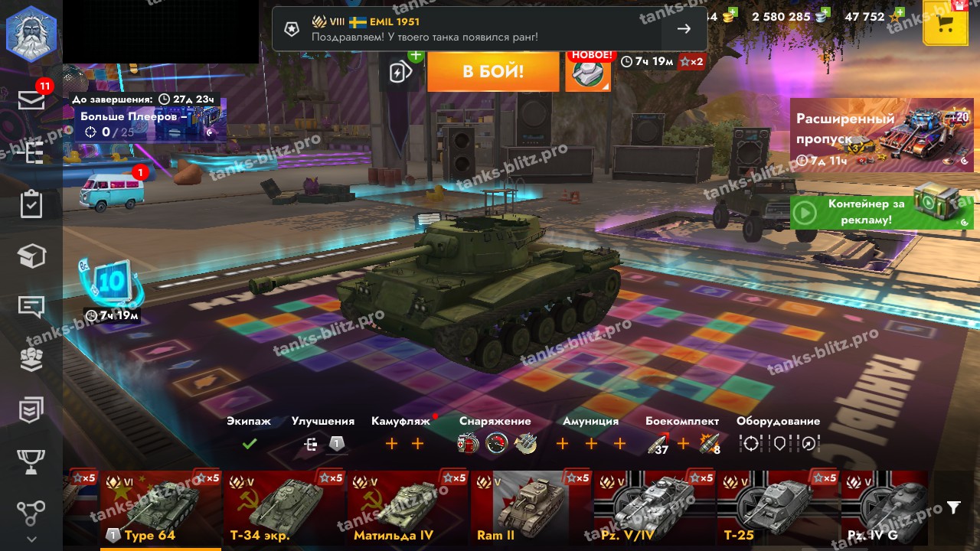Open the trophy tournaments icon
The height and width of the screenshot is (551, 980).
point(31,461)
